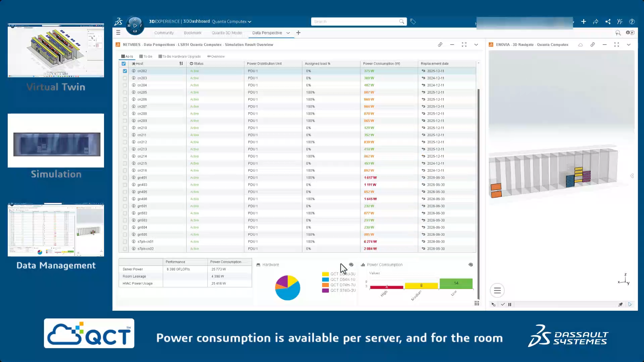Uncheck the cn202 host row checkbox
This screenshot has height=362, width=644.
(x=125, y=71)
